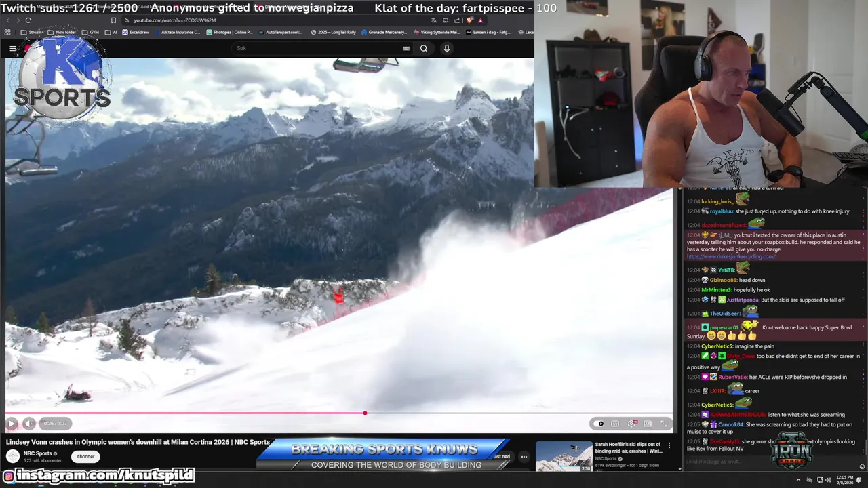
Task: Switch to theater mode in the player
Action: [648, 424]
